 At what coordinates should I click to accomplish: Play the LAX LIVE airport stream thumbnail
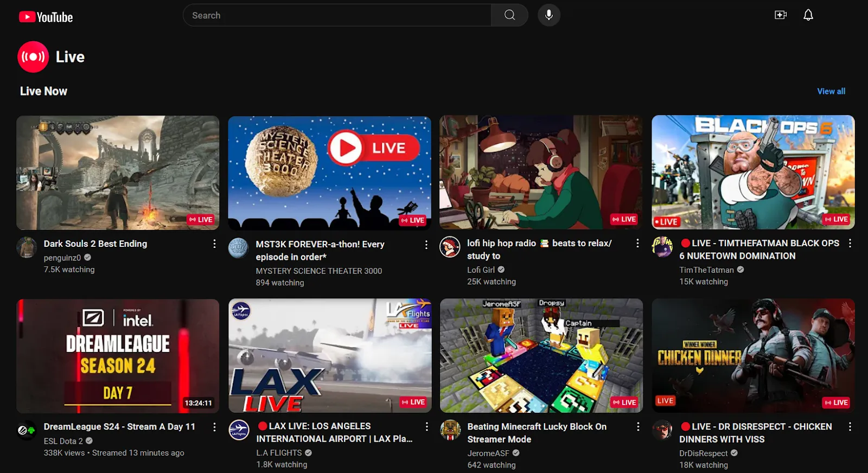[x=330, y=356]
